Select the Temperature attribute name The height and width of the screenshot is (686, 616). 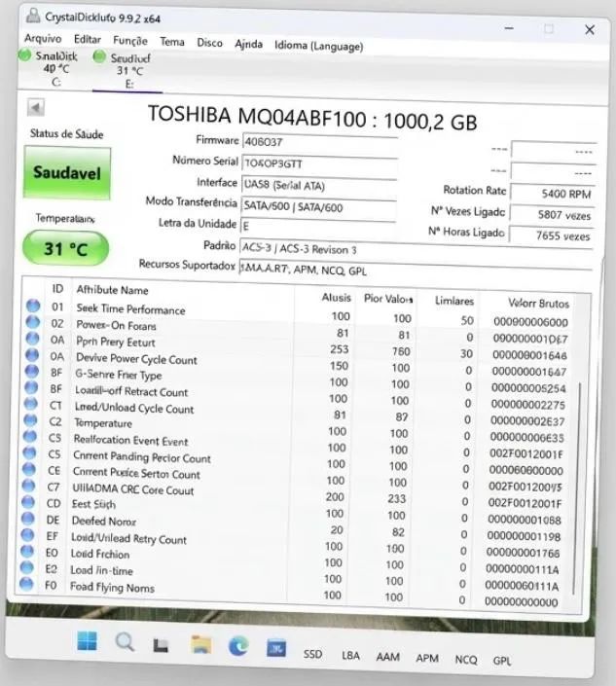tap(103, 423)
